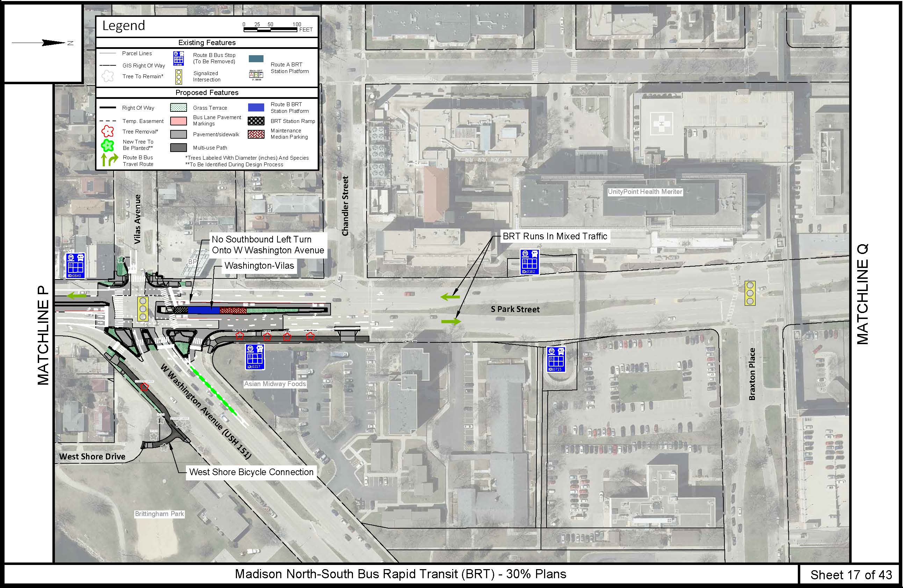Click the MATCHLINE Q label
903x588 pixels.
coord(862,294)
